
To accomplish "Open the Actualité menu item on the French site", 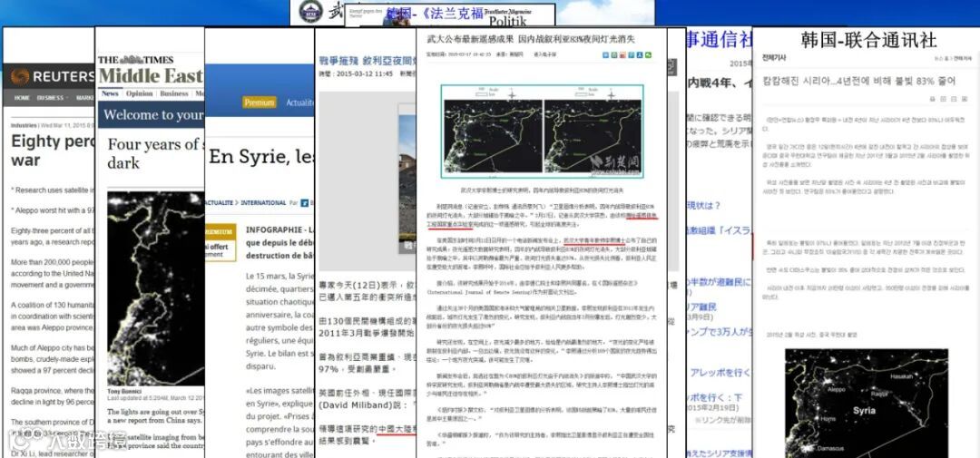I will [300, 102].
